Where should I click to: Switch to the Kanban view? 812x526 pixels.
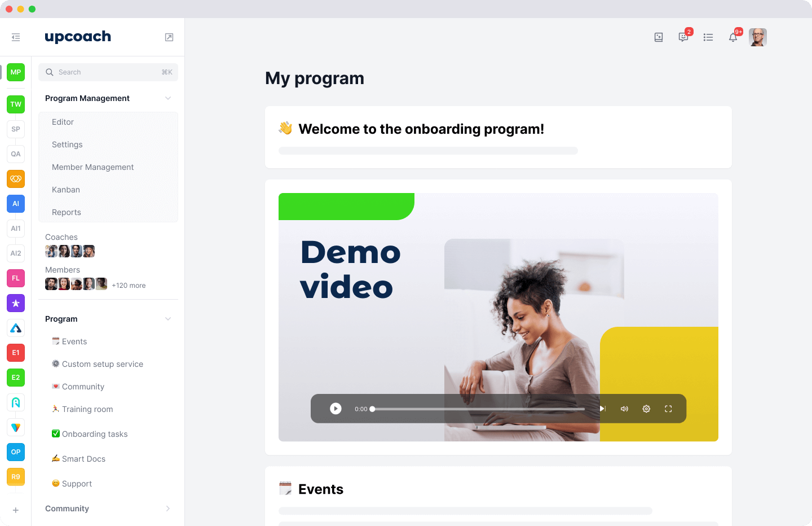point(66,190)
